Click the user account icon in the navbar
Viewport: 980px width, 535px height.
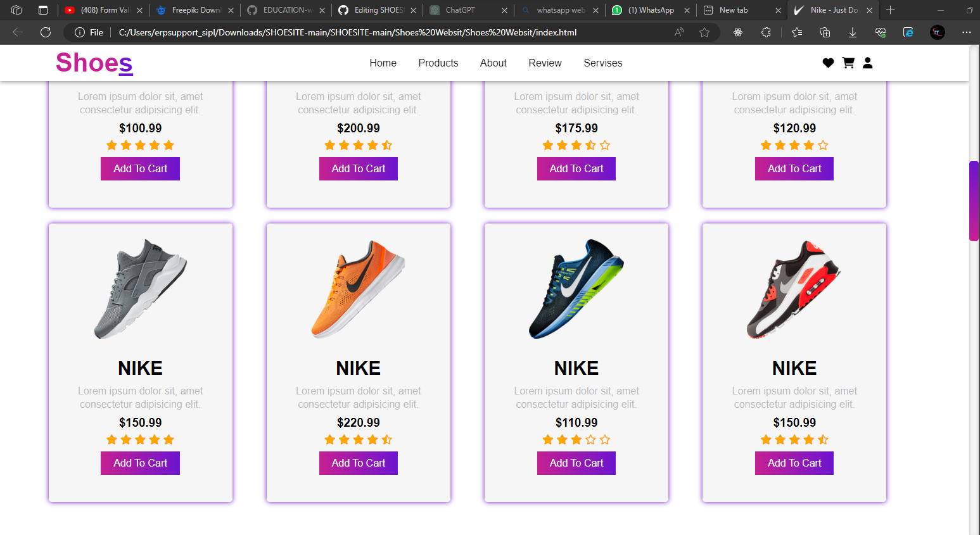click(867, 63)
